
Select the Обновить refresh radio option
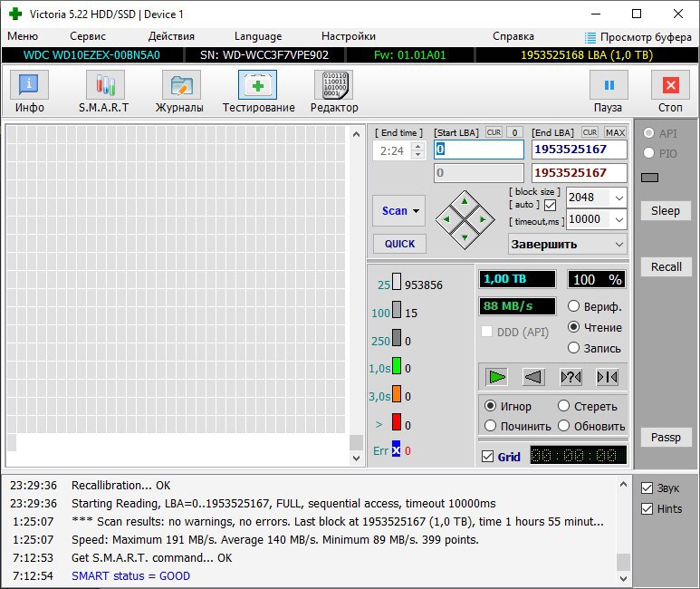(x=564, y=425)
